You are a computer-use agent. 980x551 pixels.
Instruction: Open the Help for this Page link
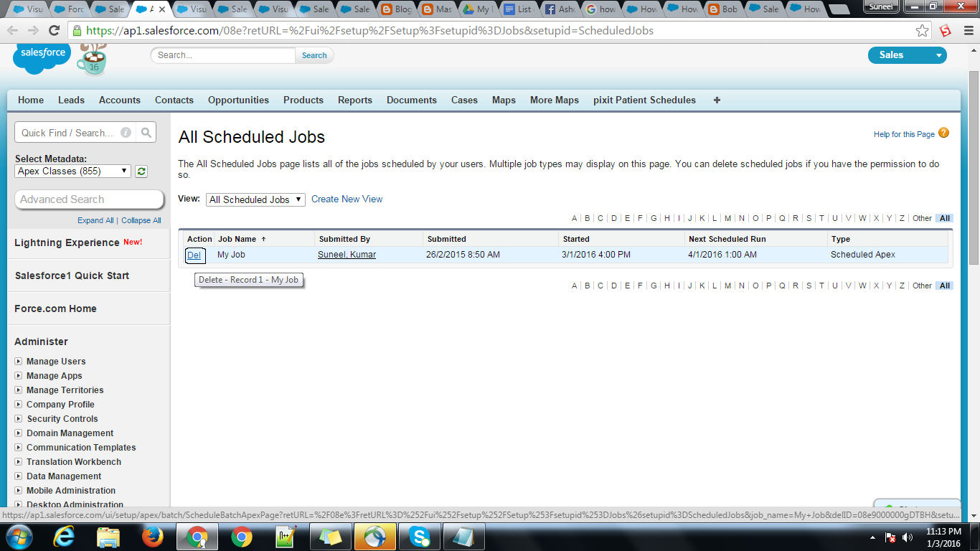(x=904, y=134)
